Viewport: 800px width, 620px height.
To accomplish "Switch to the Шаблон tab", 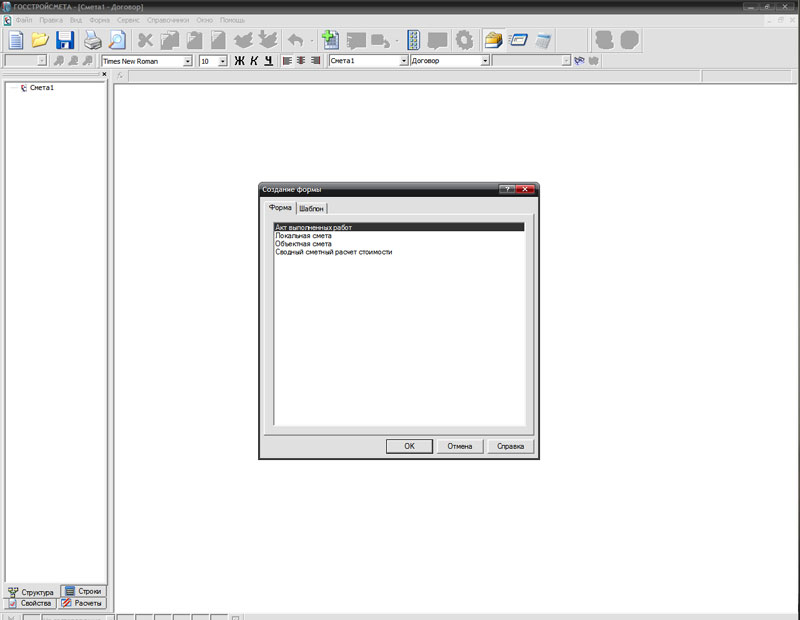I will pos(311,208).
